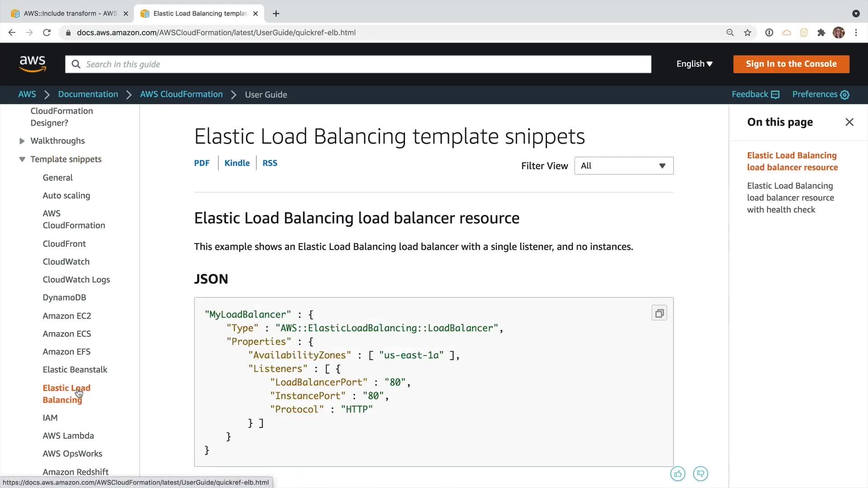Collapse the Template snippets section

22,160
